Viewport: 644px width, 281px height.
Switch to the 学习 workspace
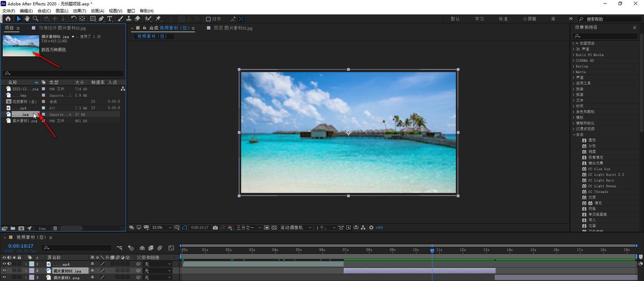click(x=479, y=19)
